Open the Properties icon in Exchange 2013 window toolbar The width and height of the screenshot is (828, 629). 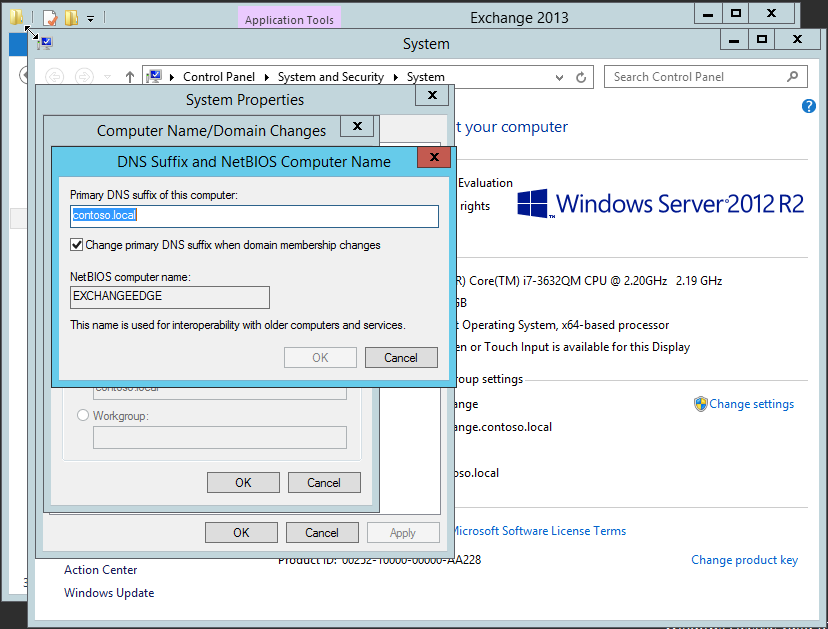(x=50, y=18)
